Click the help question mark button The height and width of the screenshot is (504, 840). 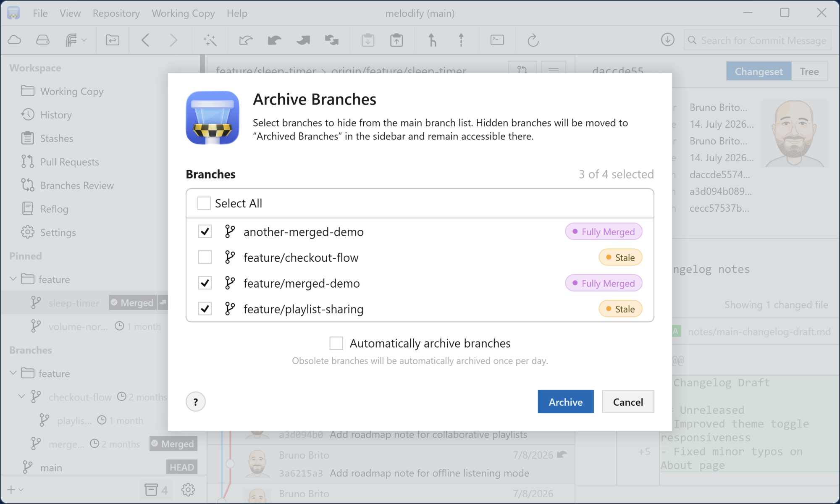click(196, 402)
